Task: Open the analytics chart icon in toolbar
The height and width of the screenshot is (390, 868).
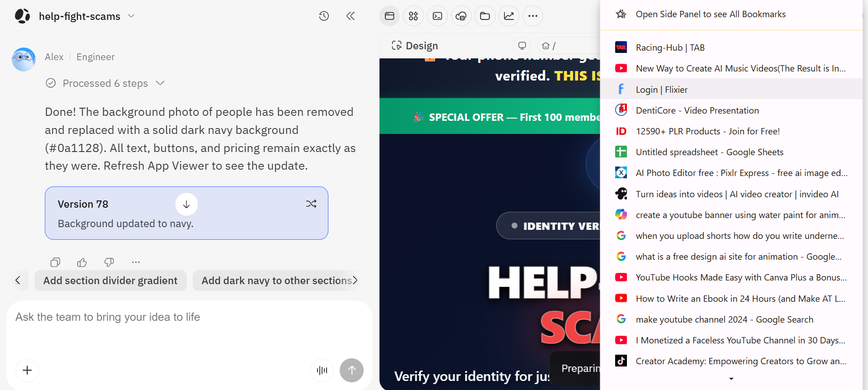Action: (509, 16)
